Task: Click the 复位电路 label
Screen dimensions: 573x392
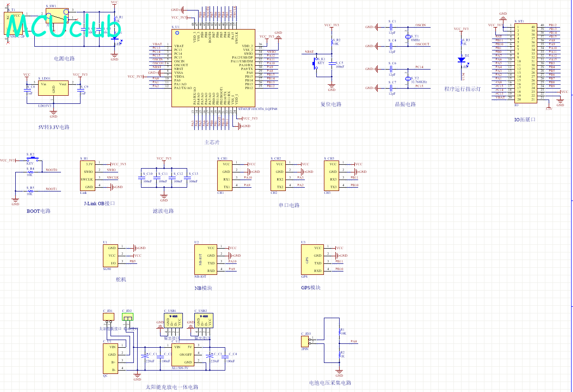Action: pos(331,104)
